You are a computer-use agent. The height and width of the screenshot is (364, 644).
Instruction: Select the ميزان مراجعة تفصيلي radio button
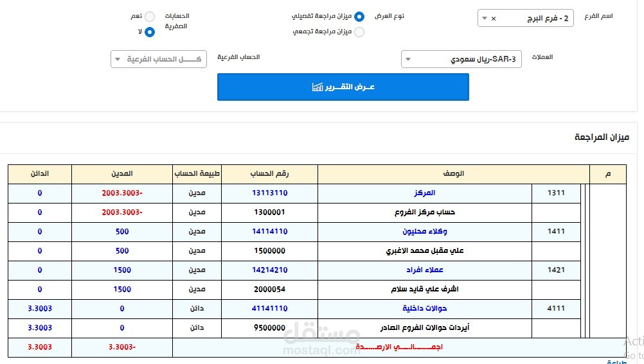point(359,17)
